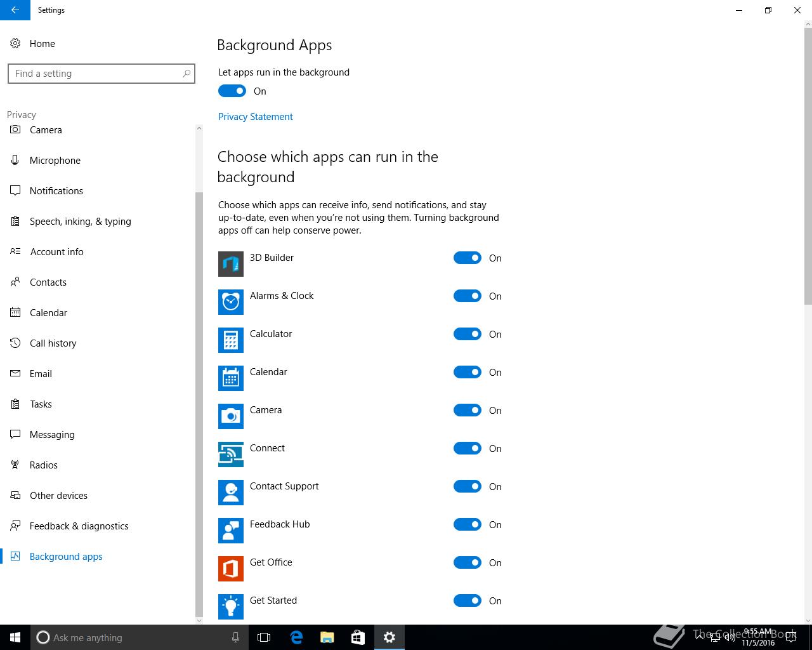Click the 'Feedback Hub' app name

(x=280, y=524)
